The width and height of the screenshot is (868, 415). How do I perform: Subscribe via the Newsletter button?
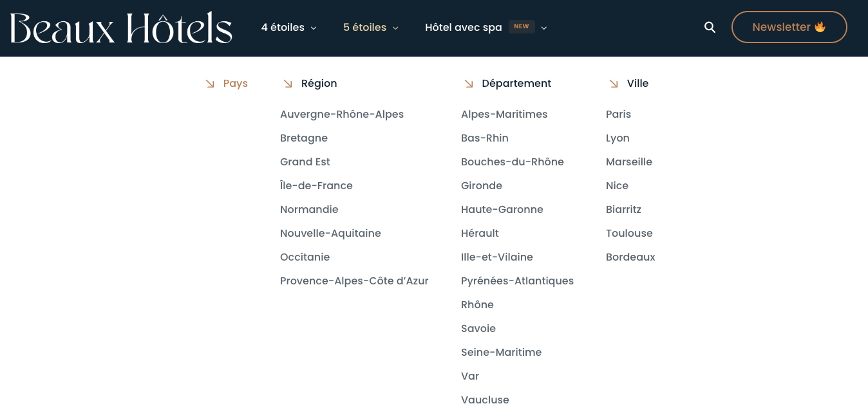click(789, 27)
